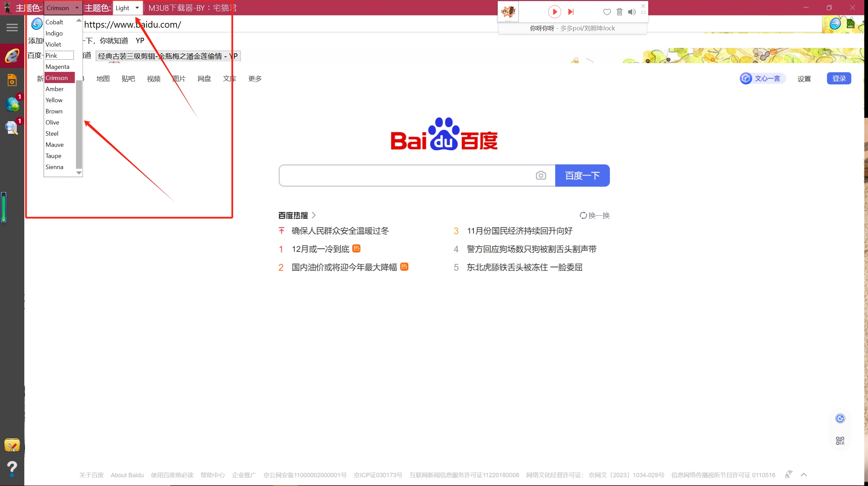Delete song with trash icon
The height and width of the screenshot is (486, 868).
(620, 12)
